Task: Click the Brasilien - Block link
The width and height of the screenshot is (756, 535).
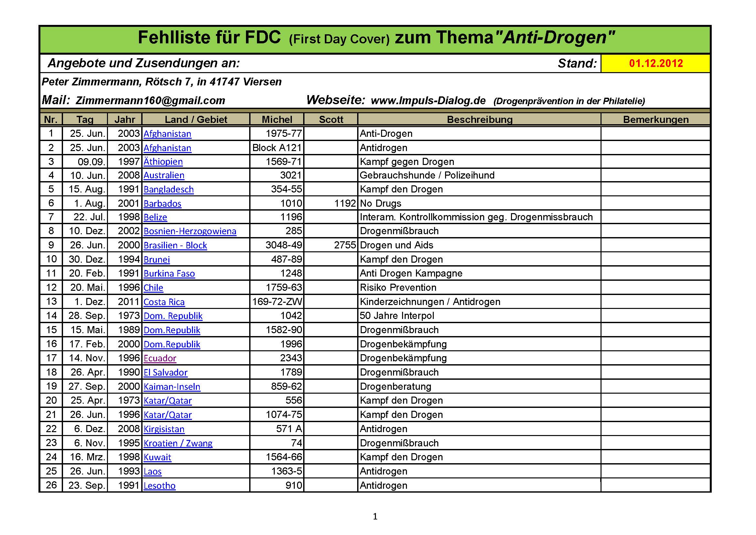Action: 175,246
